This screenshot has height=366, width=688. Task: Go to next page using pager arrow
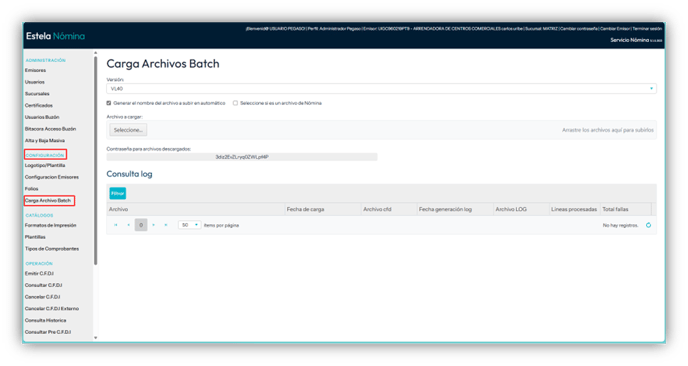pyautogui.click(x=154, y=225)
